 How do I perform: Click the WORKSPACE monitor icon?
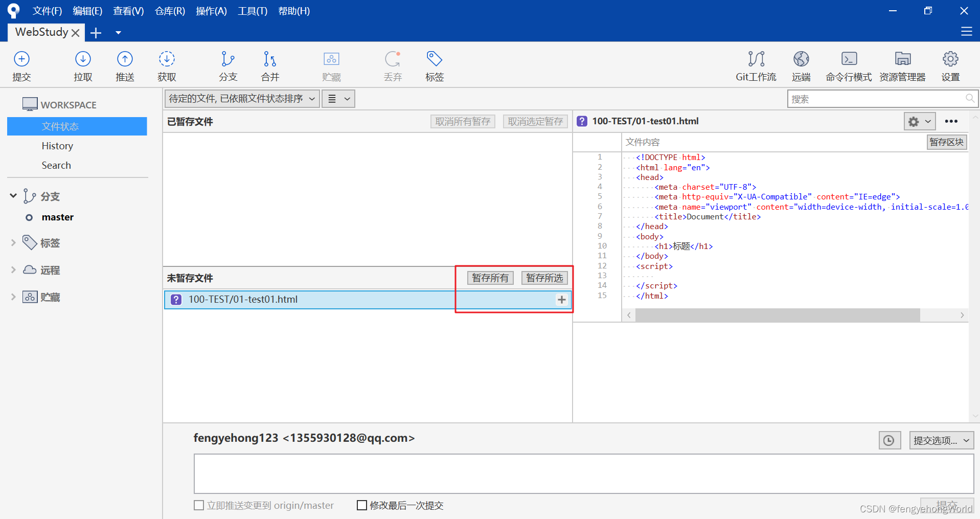point(30,104)
